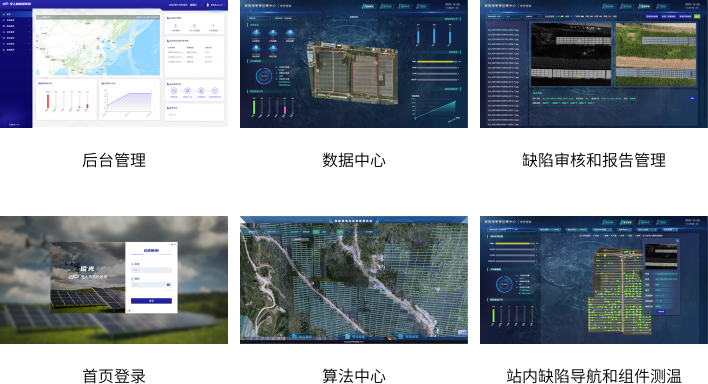Expand the second sidebar menu in 后台管理
The height and width of the screenshot is (384, 708).
point(16,20)
